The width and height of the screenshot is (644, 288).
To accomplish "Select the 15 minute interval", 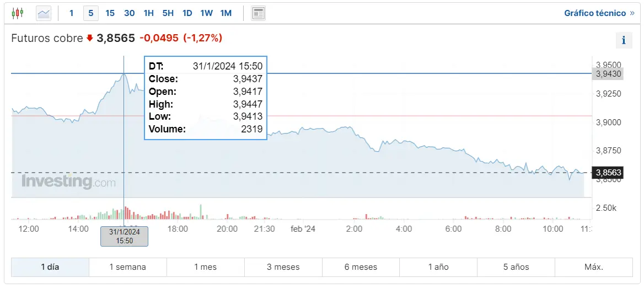I will click(x=110, y=13).
